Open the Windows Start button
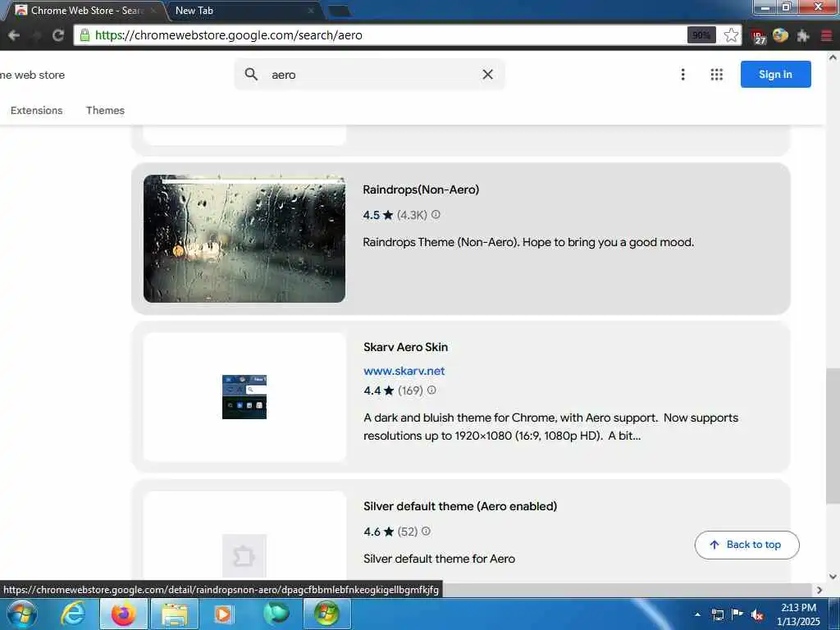The image size is (840, 630). 21,614
